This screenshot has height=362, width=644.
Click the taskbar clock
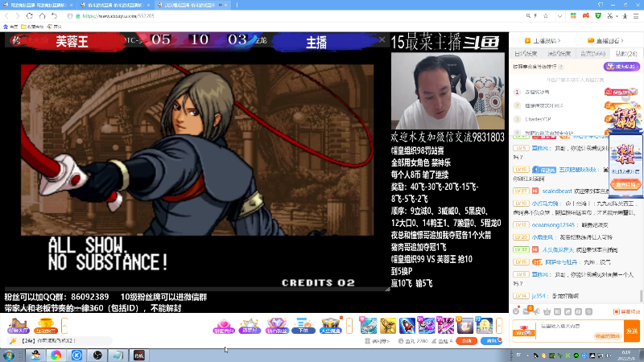[626, 356]
